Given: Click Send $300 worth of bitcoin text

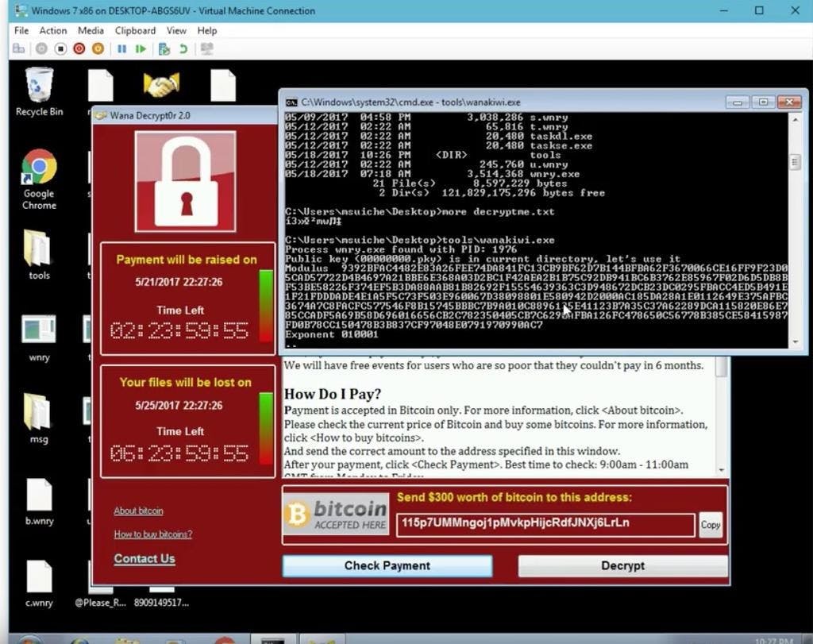Looking at the screenshot, I should coord(514,497).
